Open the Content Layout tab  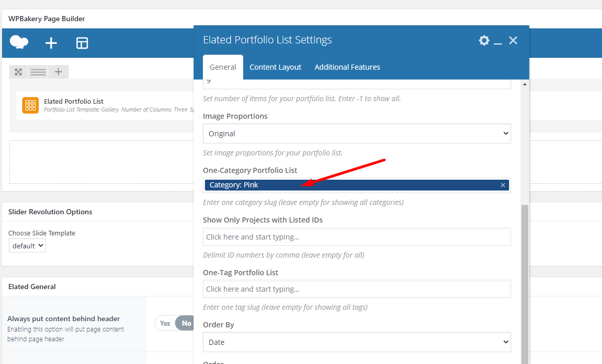coord(275,67)
